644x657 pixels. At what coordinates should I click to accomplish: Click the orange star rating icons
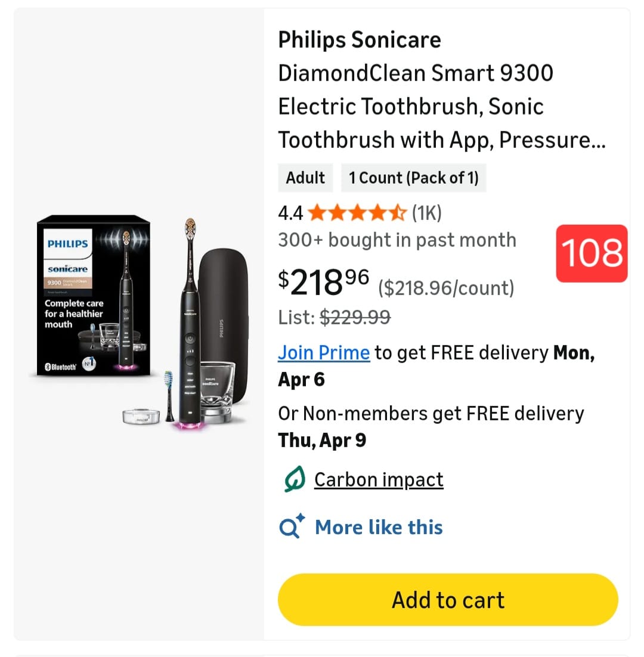(357, 212)
